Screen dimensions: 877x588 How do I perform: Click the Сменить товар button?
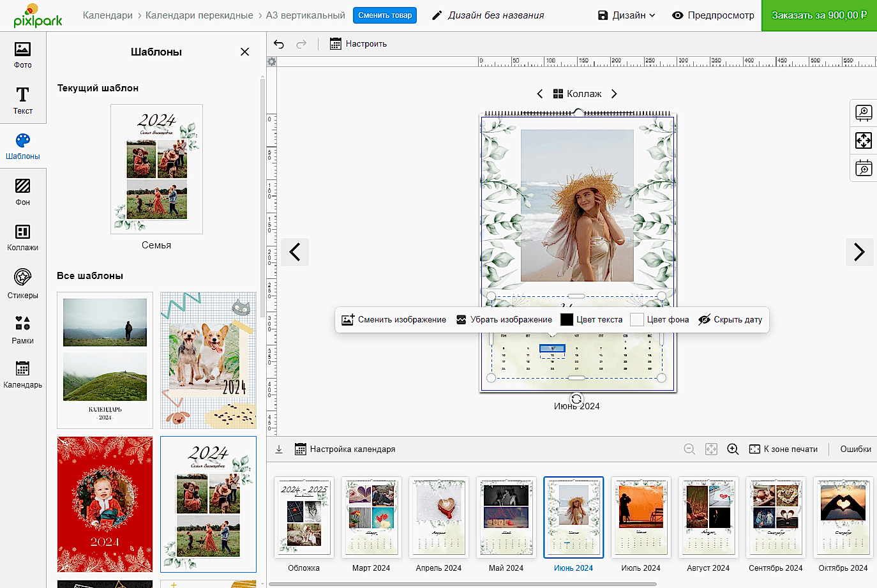pyautogui.click(x=384, y=15)
